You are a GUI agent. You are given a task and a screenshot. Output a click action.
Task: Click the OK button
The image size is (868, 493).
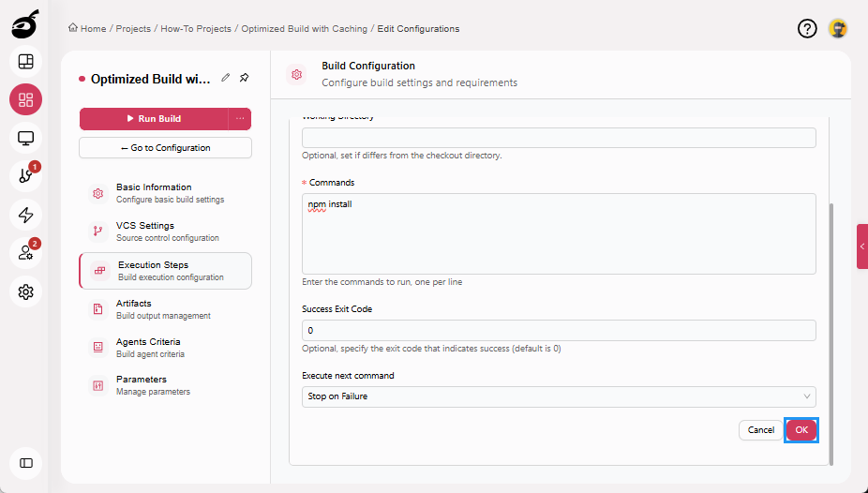click(801, 430)
